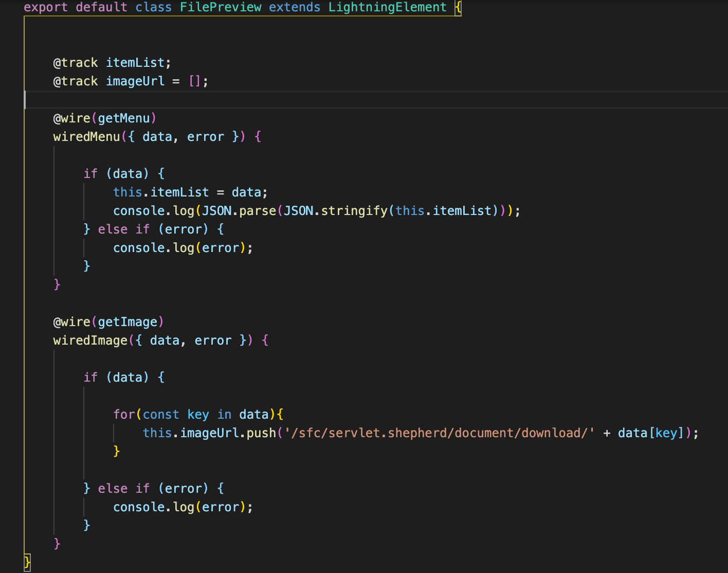
Task: Click the else if (error) condition in wiredImage
Action: (x=154, y=488)
